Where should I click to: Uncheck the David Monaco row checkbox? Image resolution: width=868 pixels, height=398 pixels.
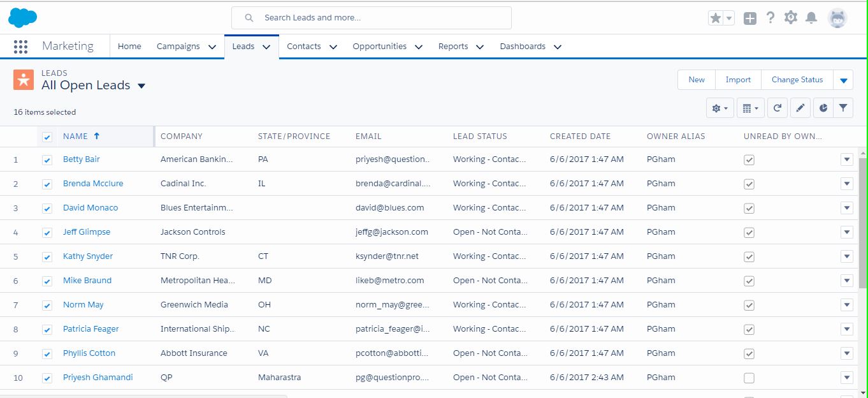[47, 209]
